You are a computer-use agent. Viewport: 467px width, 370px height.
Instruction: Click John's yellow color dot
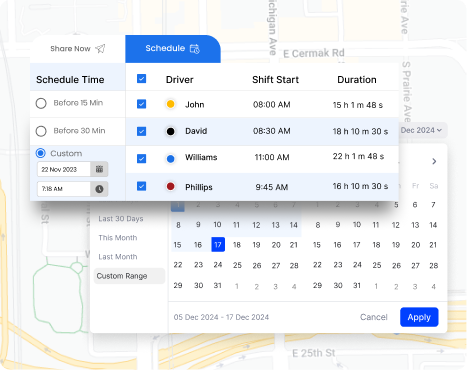[x=170, y=104]
